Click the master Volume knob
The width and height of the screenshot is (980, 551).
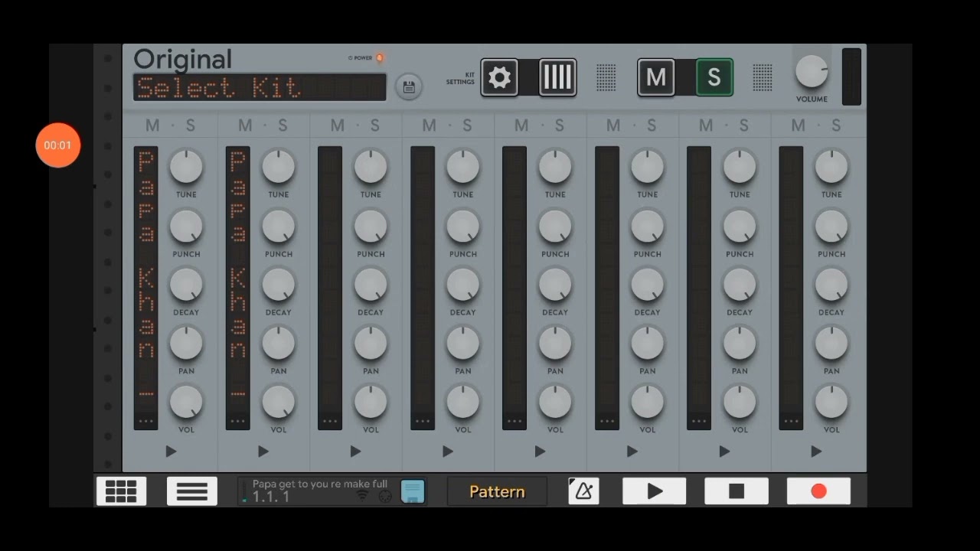812,72
